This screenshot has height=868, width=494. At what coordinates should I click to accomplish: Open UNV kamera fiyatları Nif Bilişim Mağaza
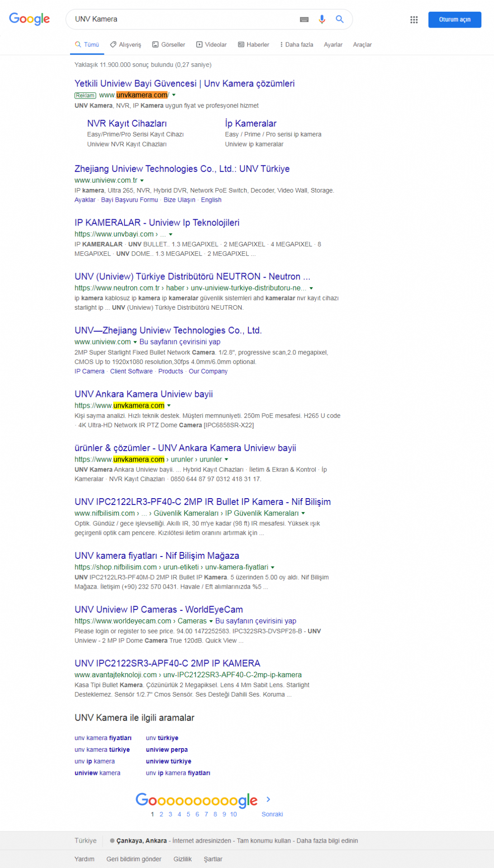tap(157, 555)
